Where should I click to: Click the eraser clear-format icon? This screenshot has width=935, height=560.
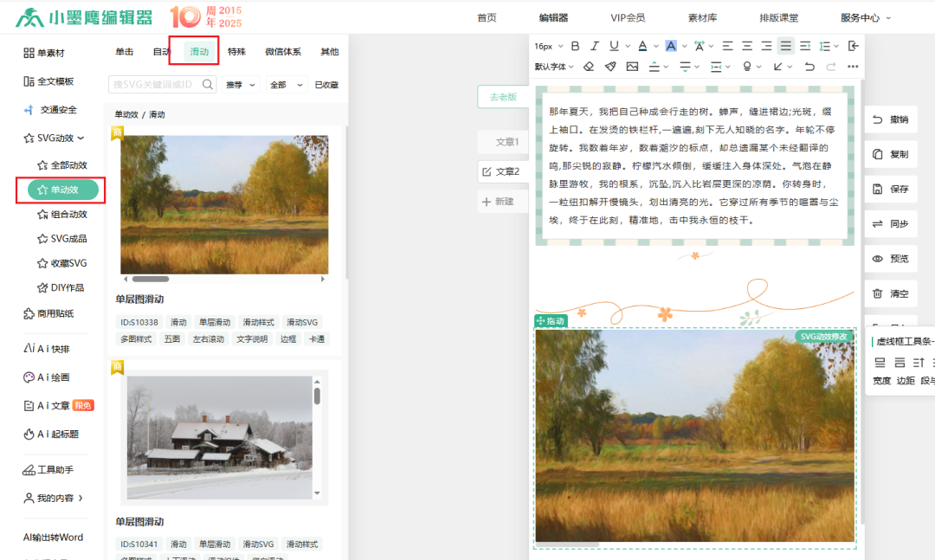tap(589, 66)
